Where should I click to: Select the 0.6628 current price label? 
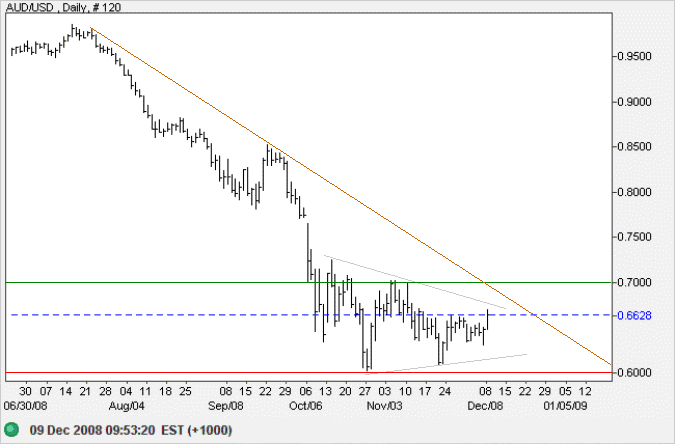point(634,316)
